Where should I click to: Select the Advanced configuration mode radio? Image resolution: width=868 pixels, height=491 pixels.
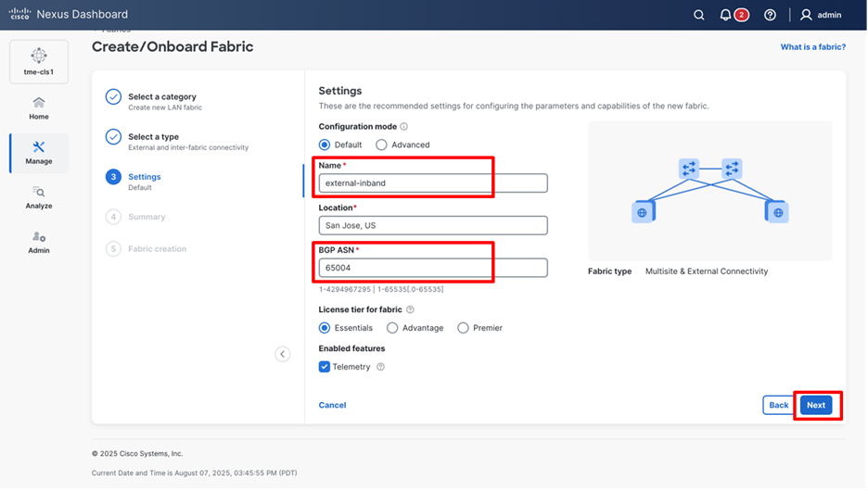pos(381,145)
